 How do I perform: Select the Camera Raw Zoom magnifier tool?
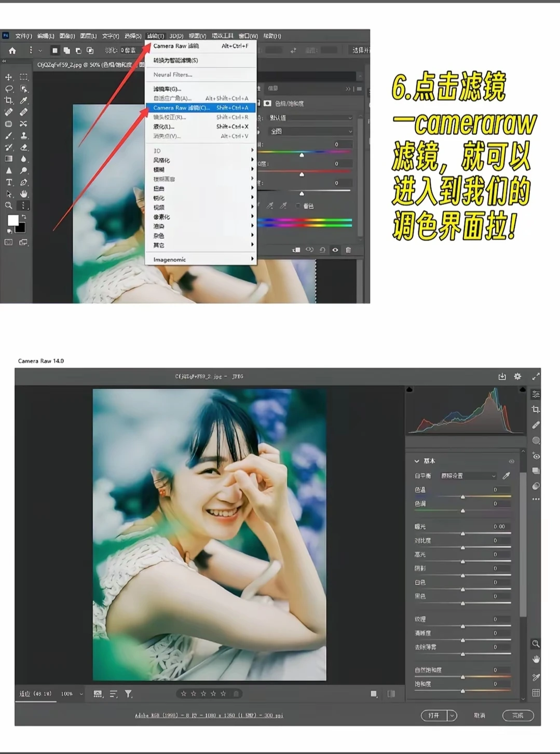pyautogui.click(x=536, y=644)
